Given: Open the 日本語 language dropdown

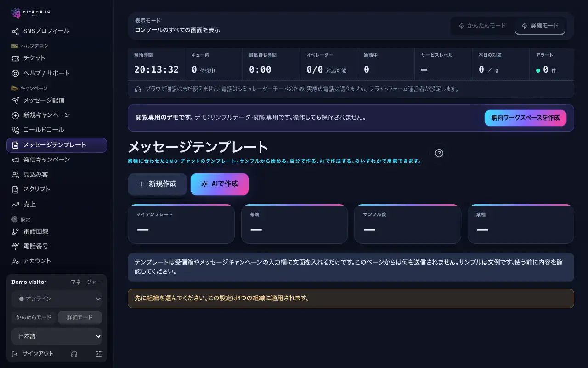Looking at the screenshot, I should [x=57, y=336].
